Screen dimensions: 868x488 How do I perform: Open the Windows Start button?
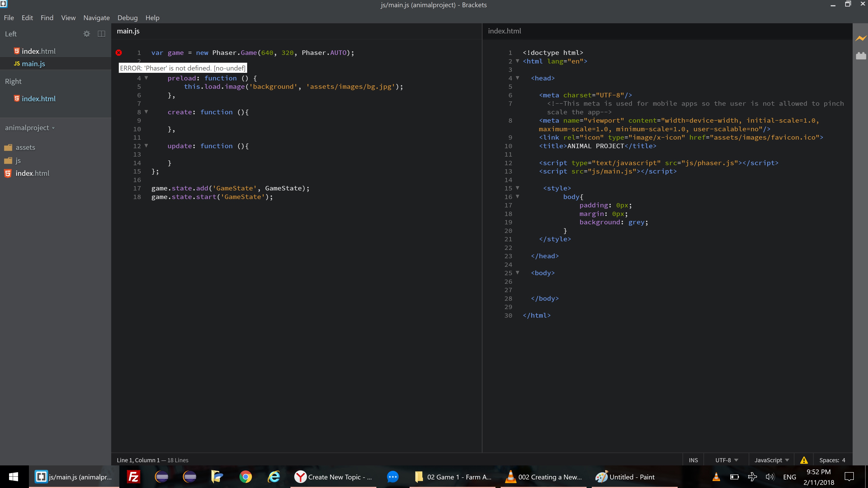[x=14, y=477]
